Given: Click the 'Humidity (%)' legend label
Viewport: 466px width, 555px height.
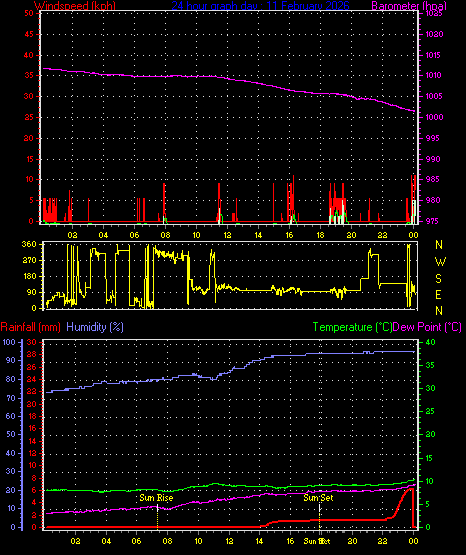Looking at the screenshot, I should coord(95,327).
